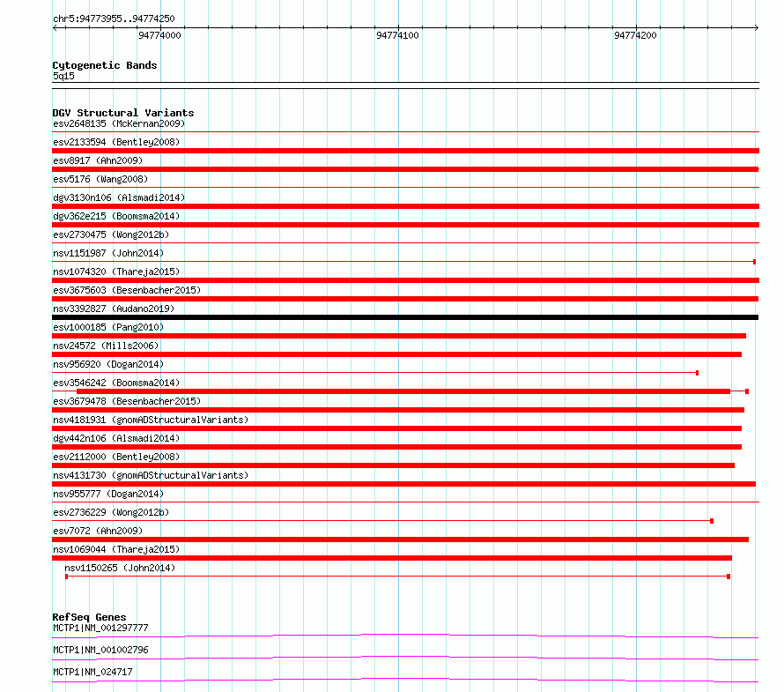
Task: Select variant nsv955777 (Dogan2014) label
Action: coord(108,494)
